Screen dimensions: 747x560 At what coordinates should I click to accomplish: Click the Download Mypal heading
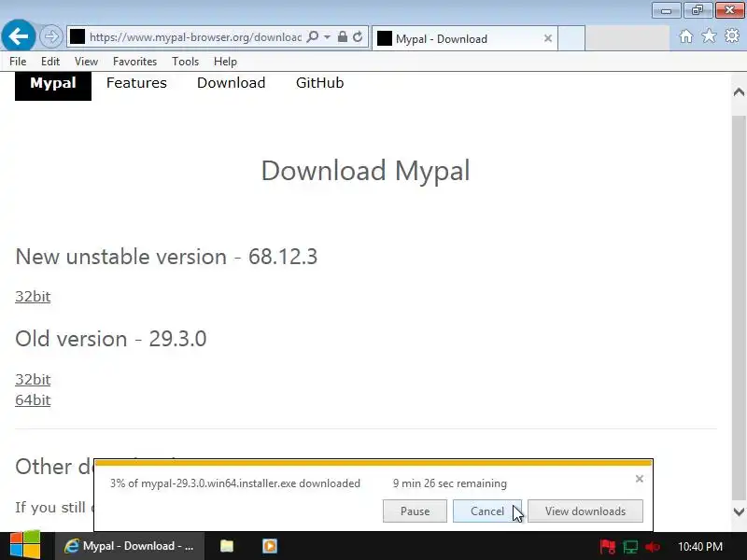[366, 171]
